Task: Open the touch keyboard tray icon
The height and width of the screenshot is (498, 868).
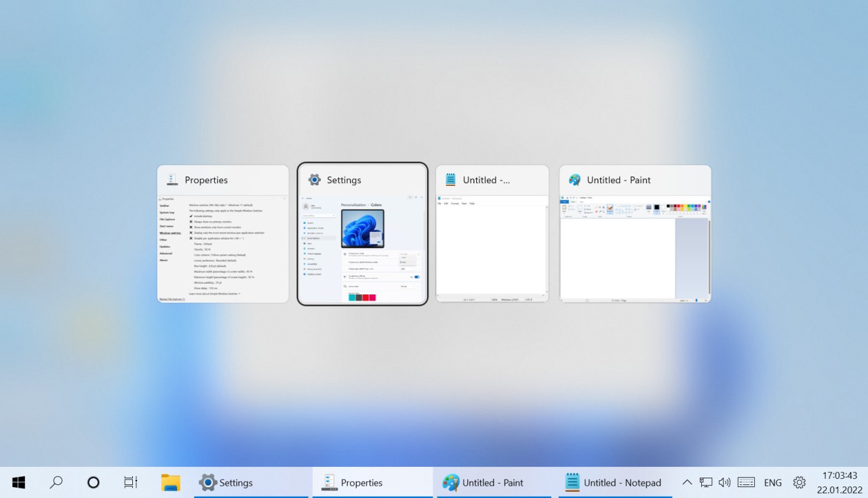Action: 747,482
